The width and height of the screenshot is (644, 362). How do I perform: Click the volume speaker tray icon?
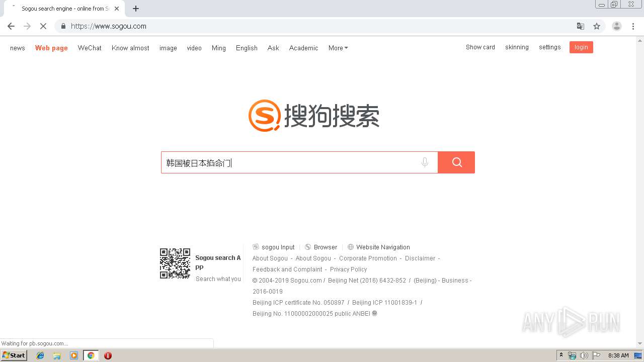tap(584, 355)
